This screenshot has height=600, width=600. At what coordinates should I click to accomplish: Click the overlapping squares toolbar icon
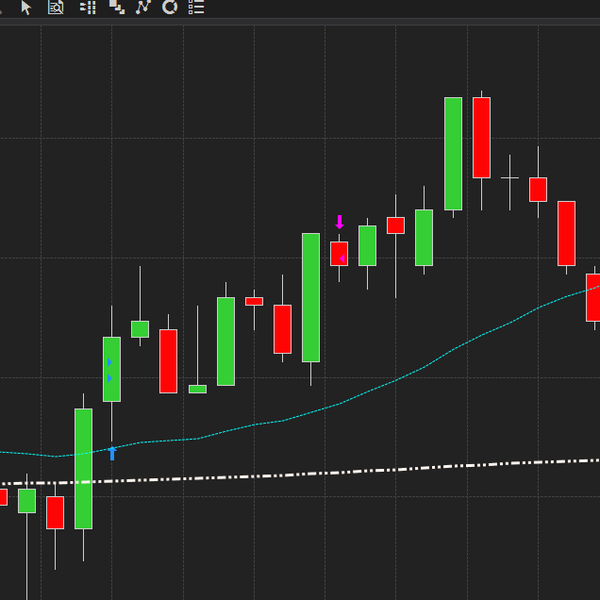pyautogui.click(x=116, y=7)
